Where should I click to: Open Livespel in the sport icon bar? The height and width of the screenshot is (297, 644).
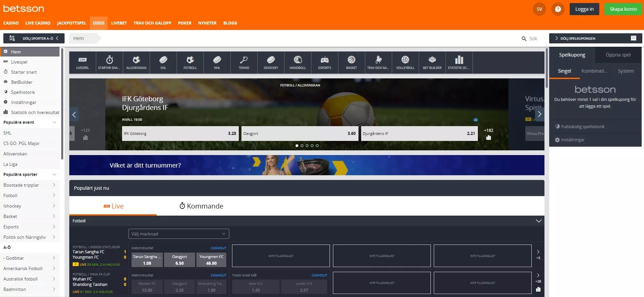tap(82, 63)
